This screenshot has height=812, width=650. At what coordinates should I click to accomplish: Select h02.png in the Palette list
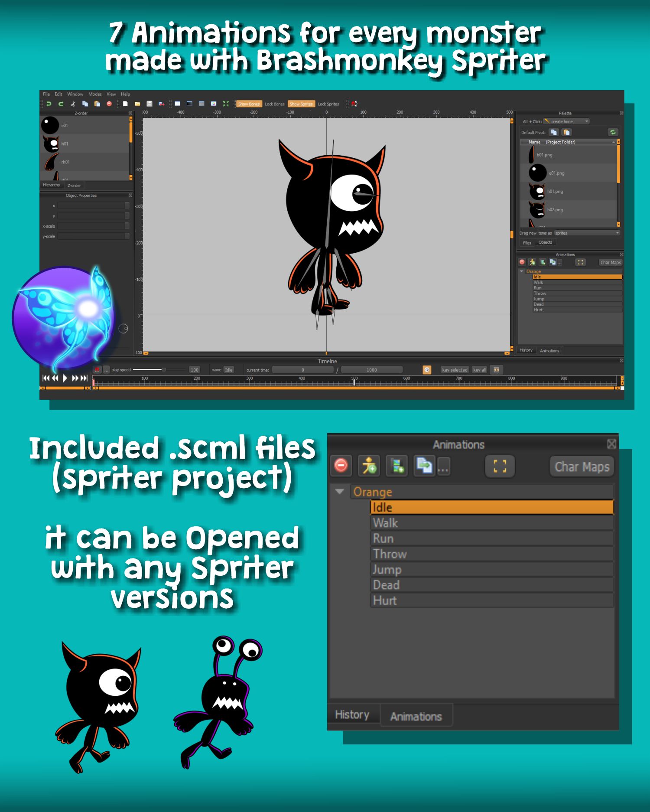coord(568,209)
